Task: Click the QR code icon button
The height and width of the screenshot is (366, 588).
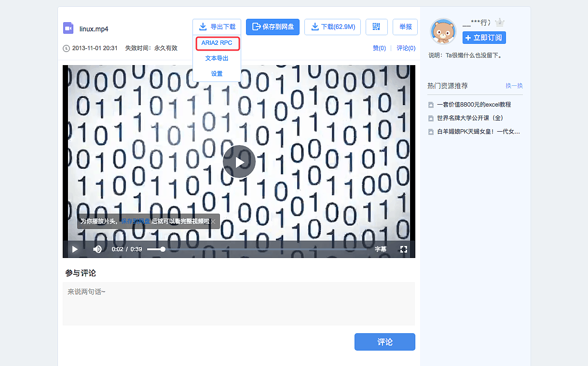Action: coord(376,27)
